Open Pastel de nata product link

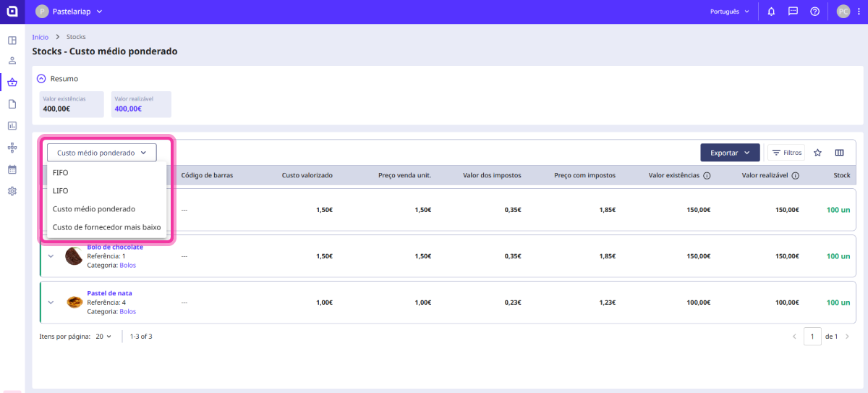pos(109,293)
